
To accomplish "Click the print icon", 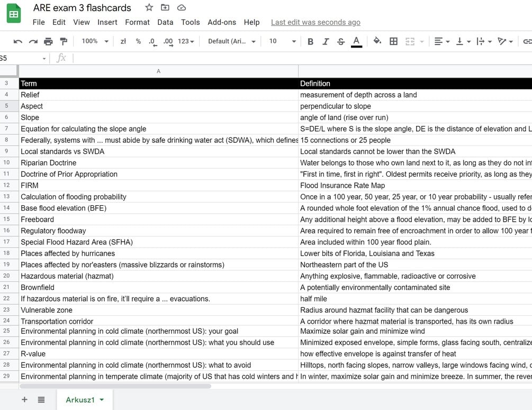I will pyautogui.click(x=48, y=41).
